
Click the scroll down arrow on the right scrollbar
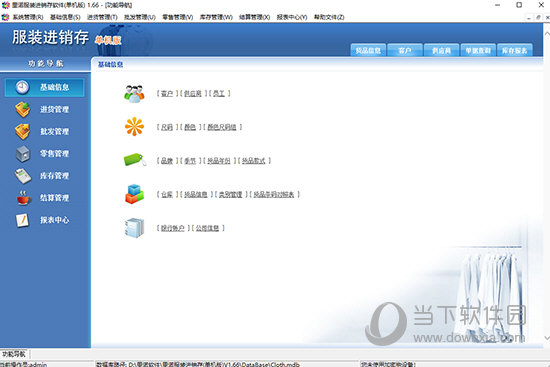tap(547, 338)
